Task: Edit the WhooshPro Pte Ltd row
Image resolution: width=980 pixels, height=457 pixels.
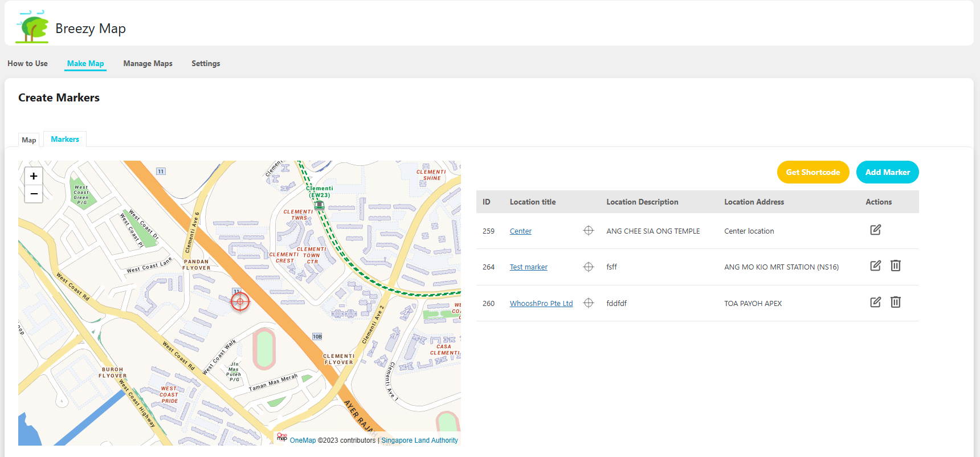Action: (x=876, y=302)
